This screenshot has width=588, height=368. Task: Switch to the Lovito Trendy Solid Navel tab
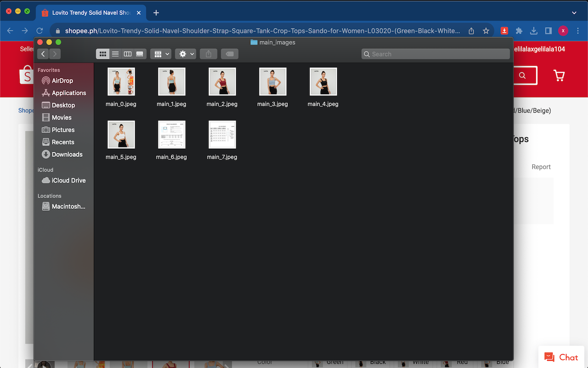91,13
